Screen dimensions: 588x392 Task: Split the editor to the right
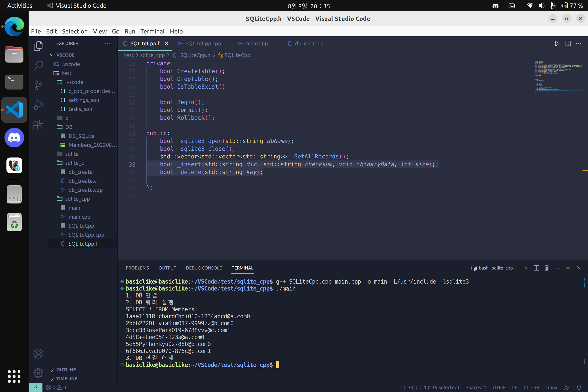(568, 43)
